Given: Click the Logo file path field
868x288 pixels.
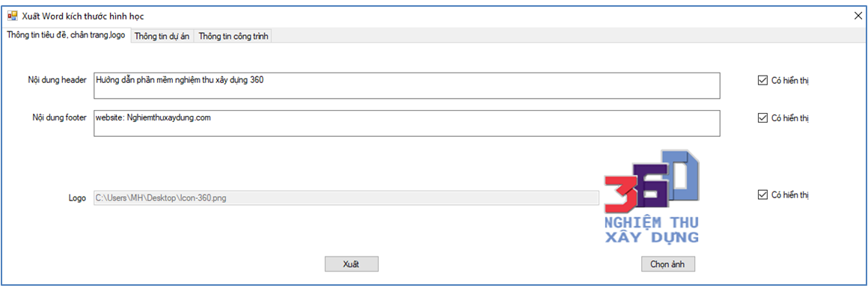Looking at the screenshot, I should coord(346,197).
